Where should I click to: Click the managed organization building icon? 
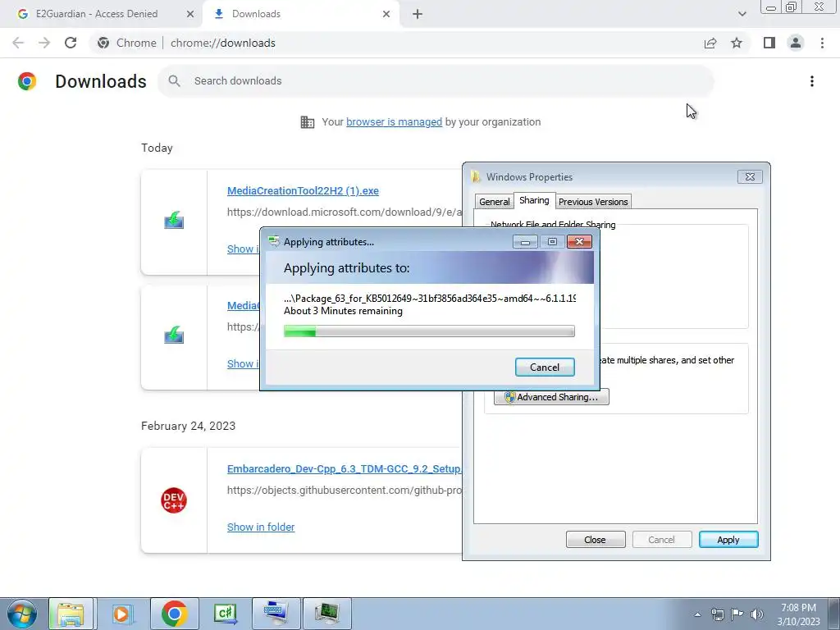tap(308, 122)
